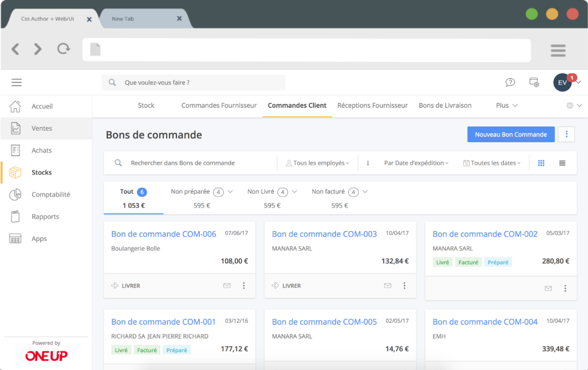Open the Commandes Fournisseur tab
The height and width of the screenshot is (370, 588).
[219, 106]
